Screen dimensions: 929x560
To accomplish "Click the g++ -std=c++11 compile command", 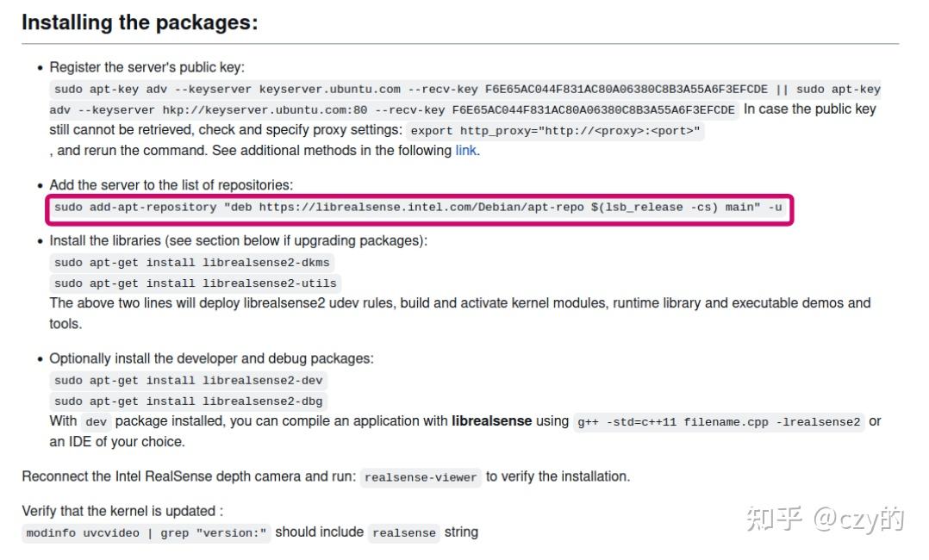I will click(719, 422).
